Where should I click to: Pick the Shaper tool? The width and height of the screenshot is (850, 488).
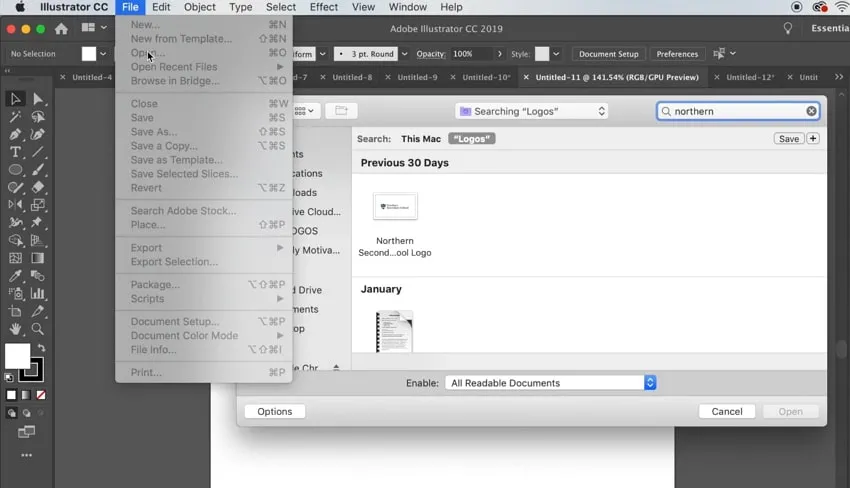(15, 188)
